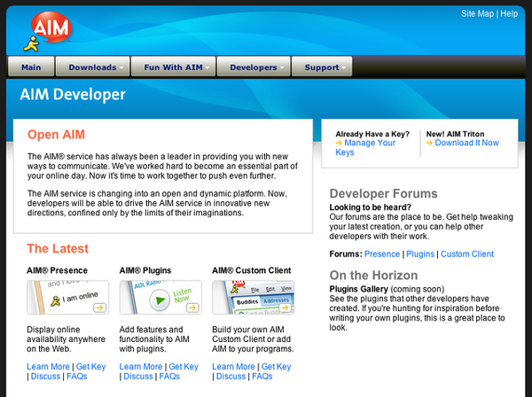Open AIM Custom Client thumbnail image
Screen dimensions: 532x397
click(253, 297)
